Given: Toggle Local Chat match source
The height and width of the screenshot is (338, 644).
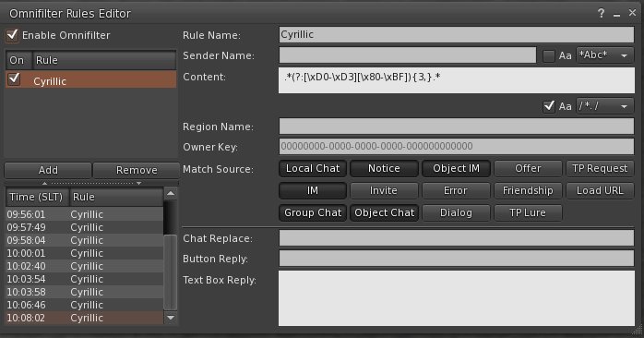Looking at the screenshot, I should click(x=313, y=169).
